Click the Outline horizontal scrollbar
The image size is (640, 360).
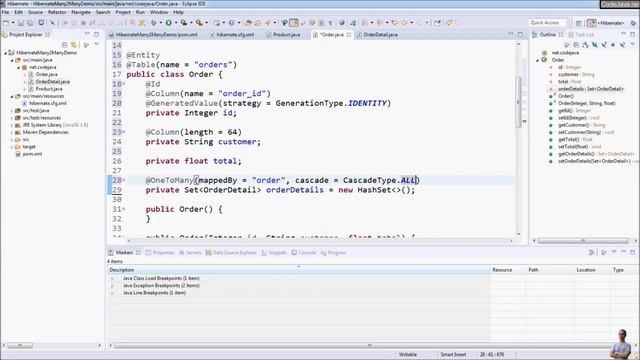[x=583, y=241]
